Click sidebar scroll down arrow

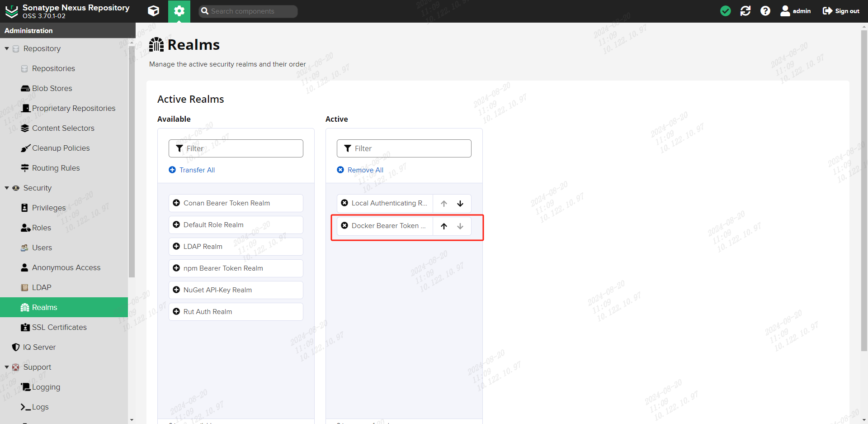(x=132, y=420)
